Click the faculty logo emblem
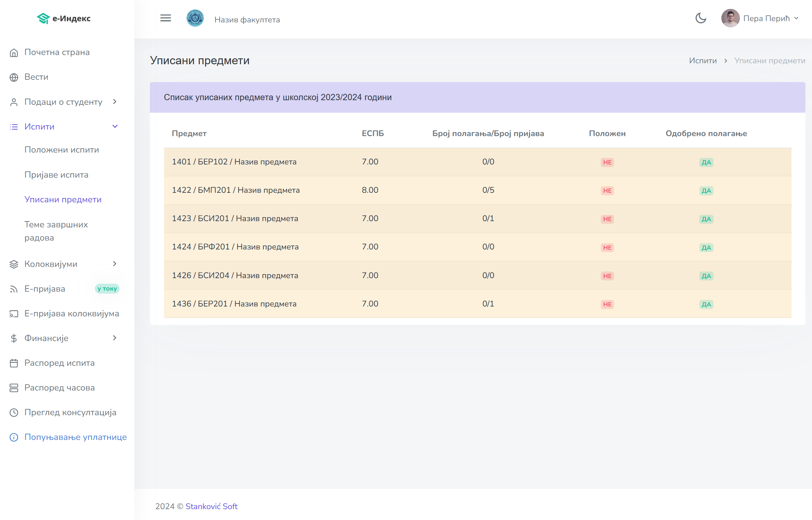Screen dimensions: 812x520 [195, 18]
